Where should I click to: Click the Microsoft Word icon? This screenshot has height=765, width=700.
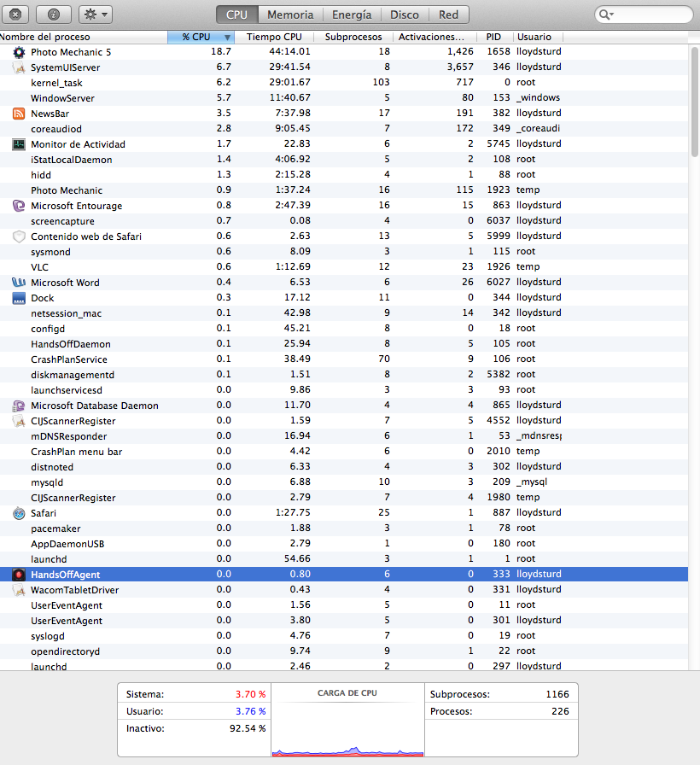click(19, 283)
